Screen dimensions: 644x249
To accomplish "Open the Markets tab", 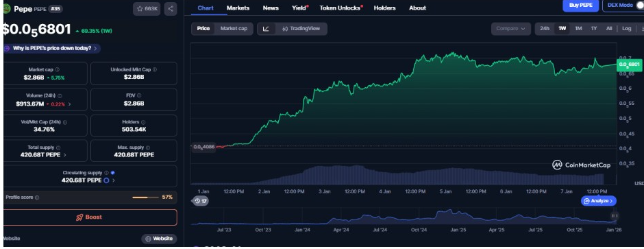I will (x=238, y=8).
